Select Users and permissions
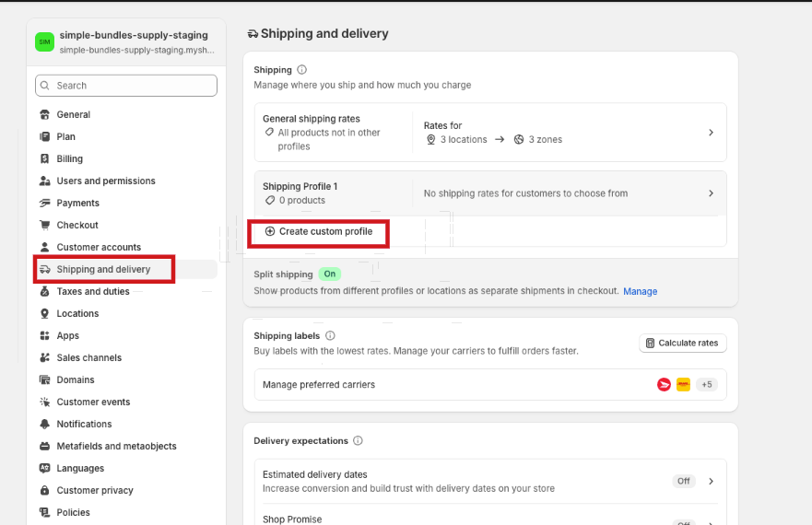This screenshot has height=525, width=812. tap(106, 181)
